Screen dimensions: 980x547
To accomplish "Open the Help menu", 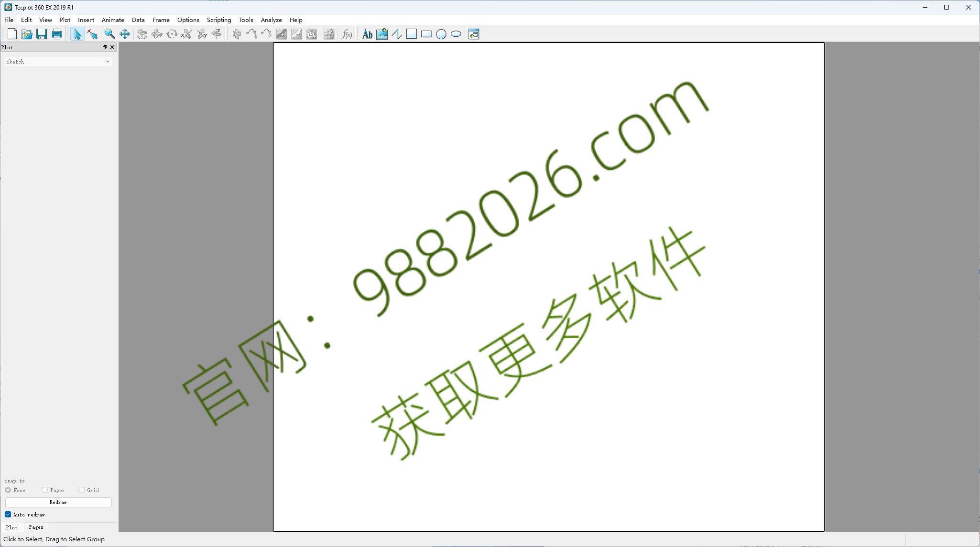I will (x=296, y=20).
